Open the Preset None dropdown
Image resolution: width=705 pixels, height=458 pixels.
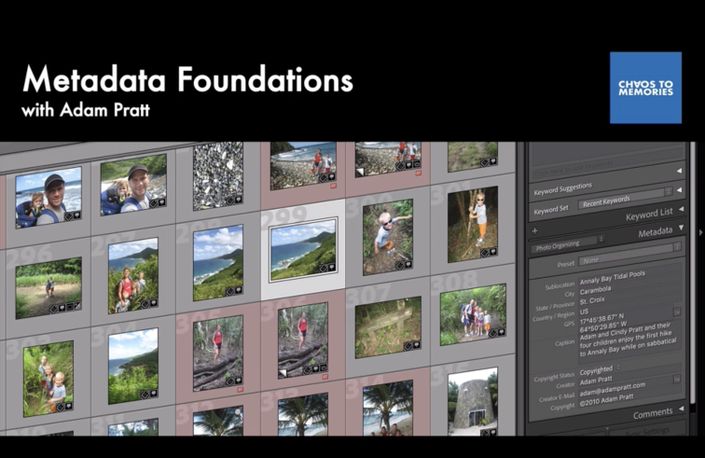click(629, 254)
